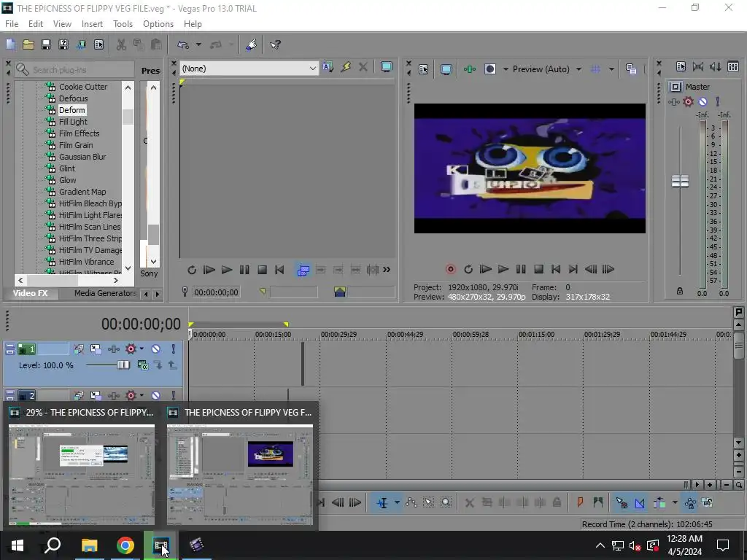Toggle enable snapping in timeline toolbar
747x560 pixels.
coord(622,503)
